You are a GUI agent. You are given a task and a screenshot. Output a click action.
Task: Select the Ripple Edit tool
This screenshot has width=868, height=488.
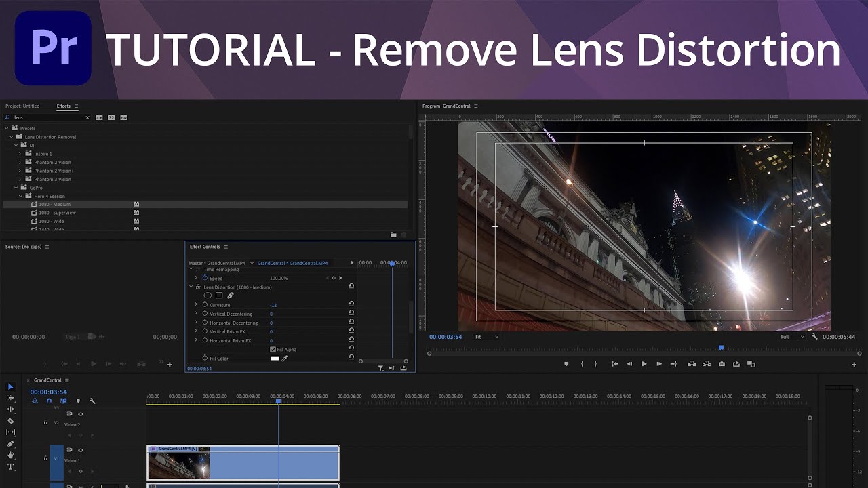[x=10, y=409]
